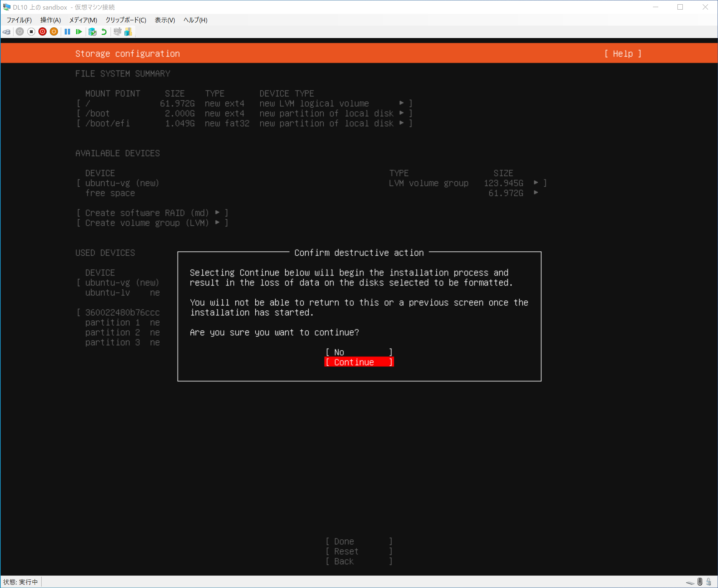This screenshot has height=588, width=718.
Task: Click the green Revert arrow icon
Action: [104, 32]
